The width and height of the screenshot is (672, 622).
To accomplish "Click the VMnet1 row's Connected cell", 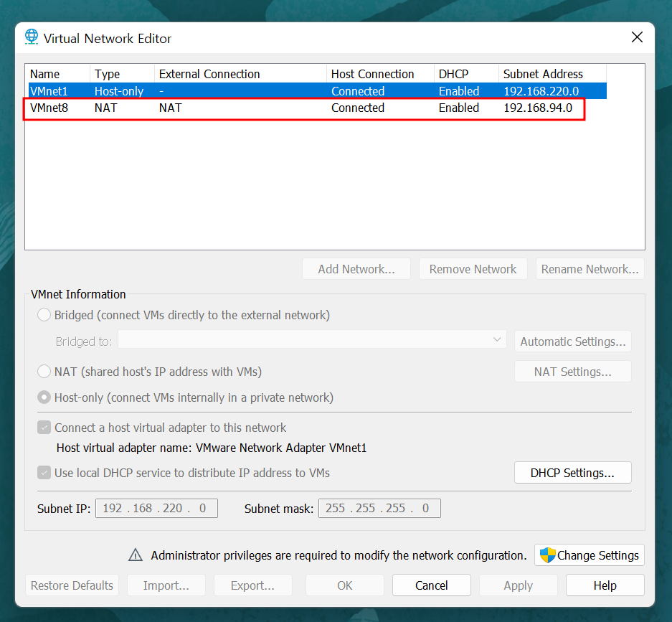I will (358, 91).
